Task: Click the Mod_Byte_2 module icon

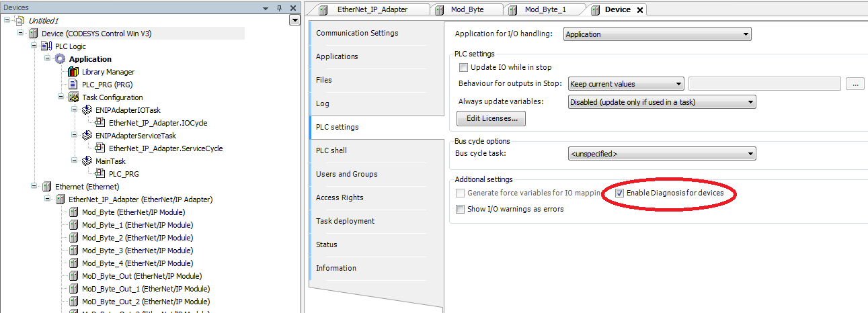Action: pyautogui.click(x=73, y=238)
